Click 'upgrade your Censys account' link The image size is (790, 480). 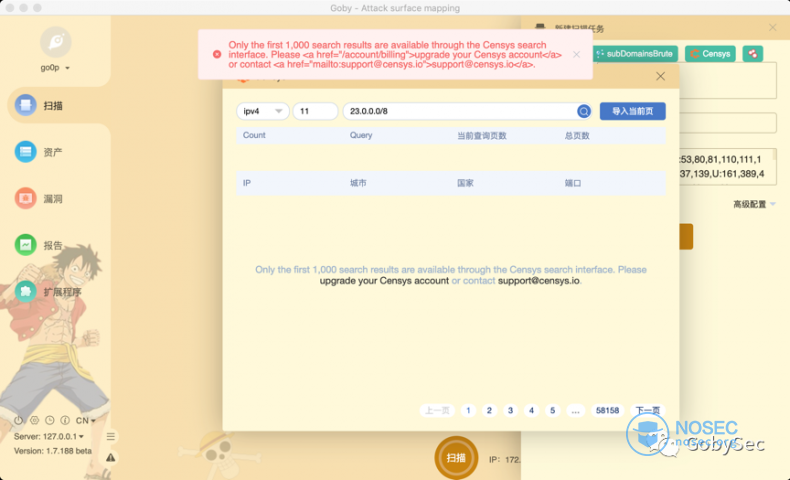click(x=384, y=281)
